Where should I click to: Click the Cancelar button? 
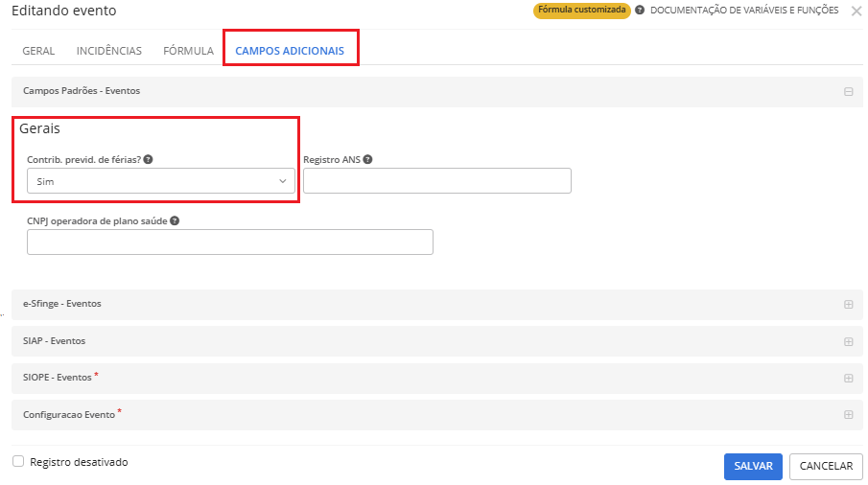(825, 466)
